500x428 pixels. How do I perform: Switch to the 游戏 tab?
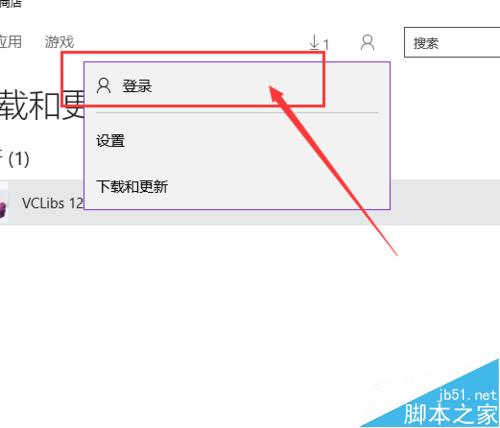click(x=59, y=42)
